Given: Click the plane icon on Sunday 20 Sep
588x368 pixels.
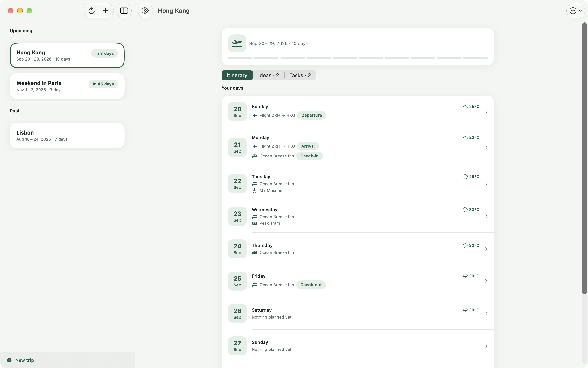Looking at the screenshot, I should (x=254, y=115).
